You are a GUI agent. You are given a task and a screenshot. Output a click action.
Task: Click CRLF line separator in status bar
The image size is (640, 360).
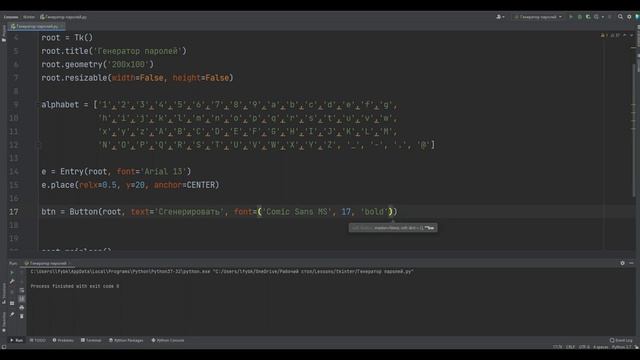coord(570,347)
